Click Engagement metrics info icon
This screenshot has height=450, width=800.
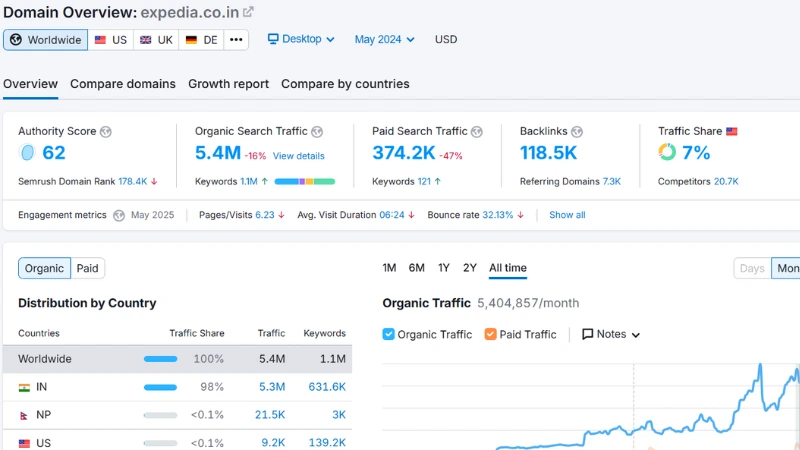119,215
